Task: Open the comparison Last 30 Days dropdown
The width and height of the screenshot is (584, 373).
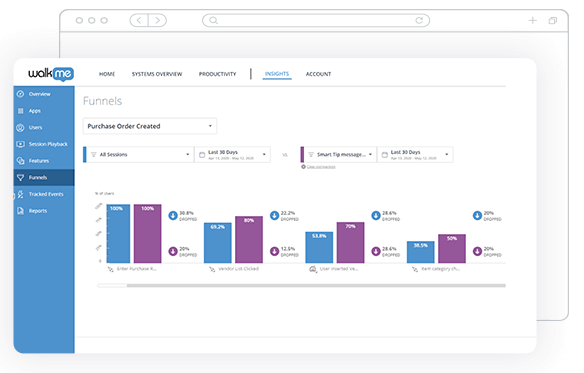Action: [x=415, y=154]
